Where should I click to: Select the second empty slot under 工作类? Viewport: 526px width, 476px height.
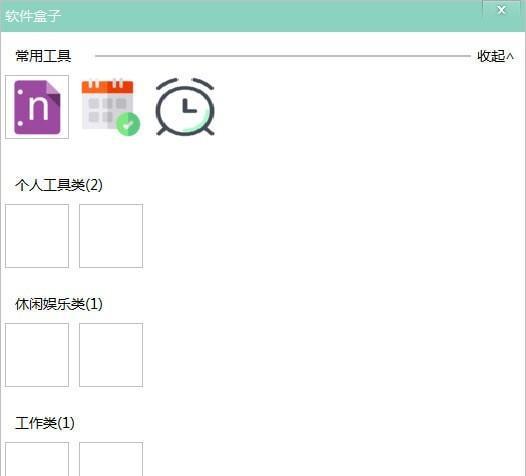click(x=111, y=459)
